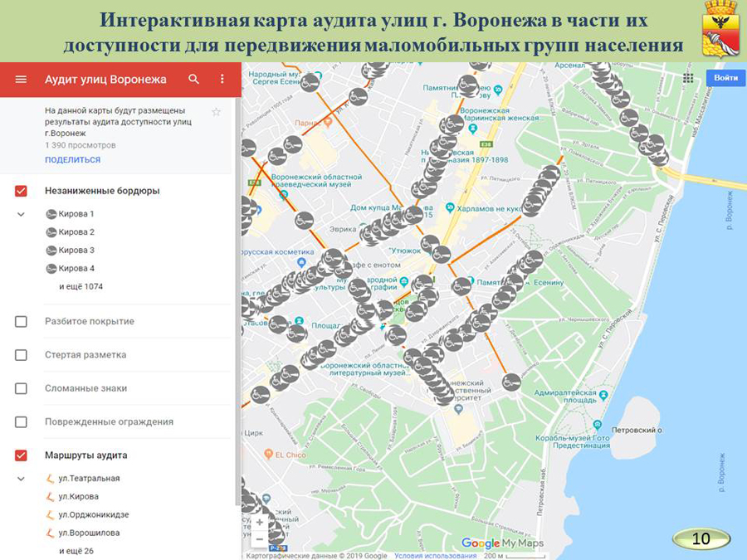Uncheck the Незаниженные бордюры layer
Screen dimensions: 747x560
[22, 191]
